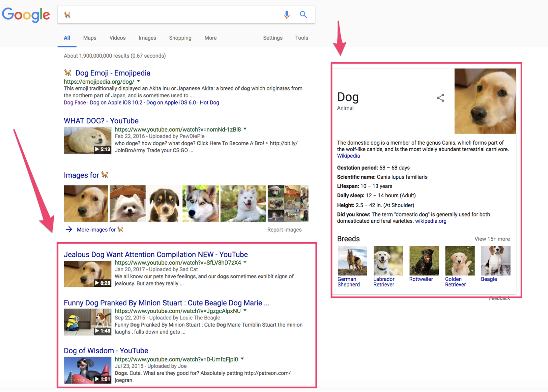Open search Tools
Image resolution: width=548 pixels, height=392 pixels.
pyautogui.click(x=301, y=38)
